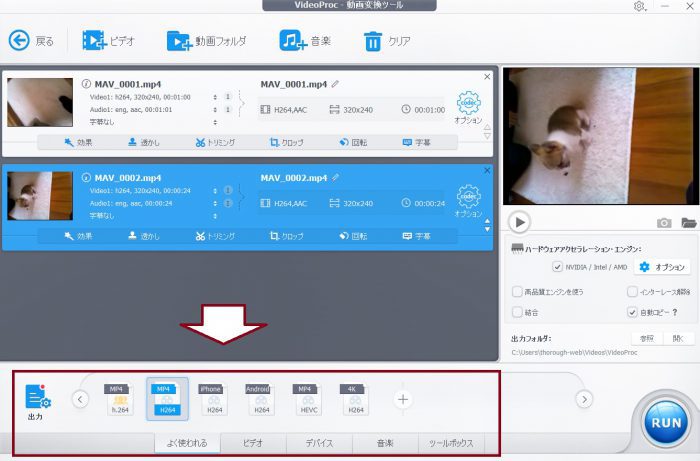Select the MP4 HEVC output preset

(x=308, y=399)
